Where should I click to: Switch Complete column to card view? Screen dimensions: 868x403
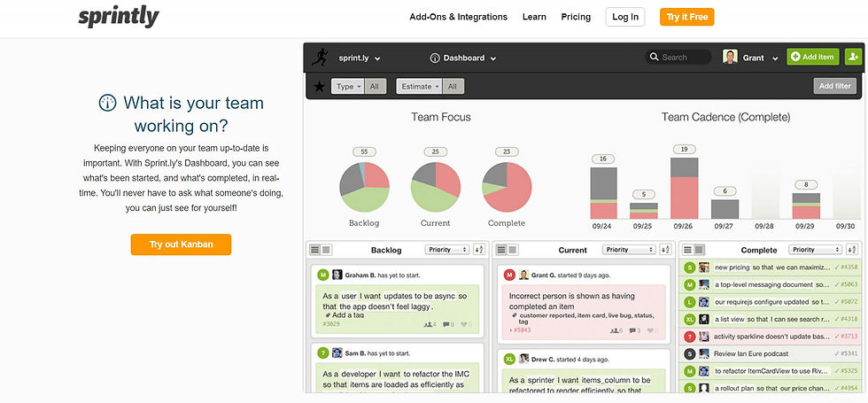point(700,250)
